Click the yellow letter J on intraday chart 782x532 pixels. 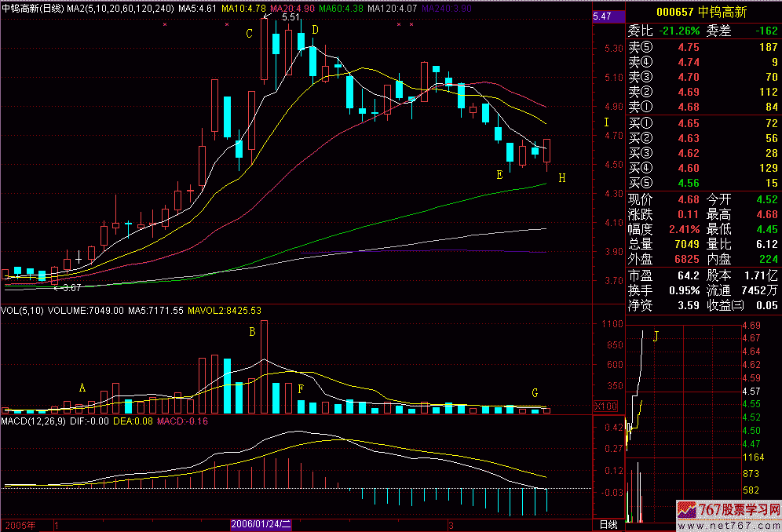click(656, 337)
